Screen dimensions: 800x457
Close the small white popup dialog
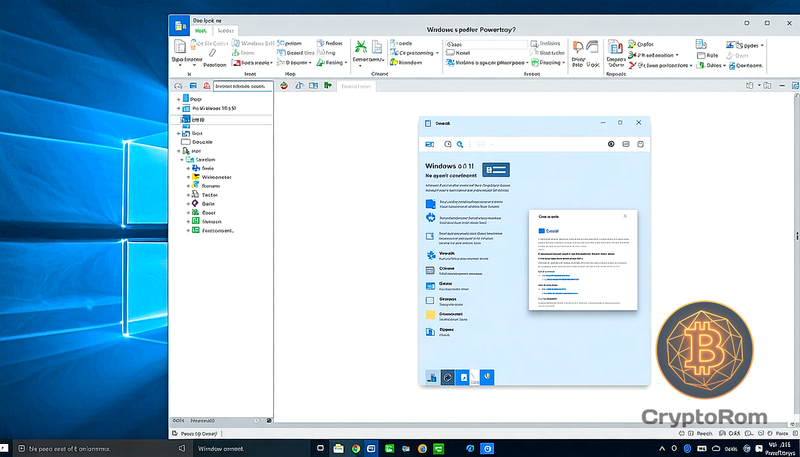(x=625, y=215)
